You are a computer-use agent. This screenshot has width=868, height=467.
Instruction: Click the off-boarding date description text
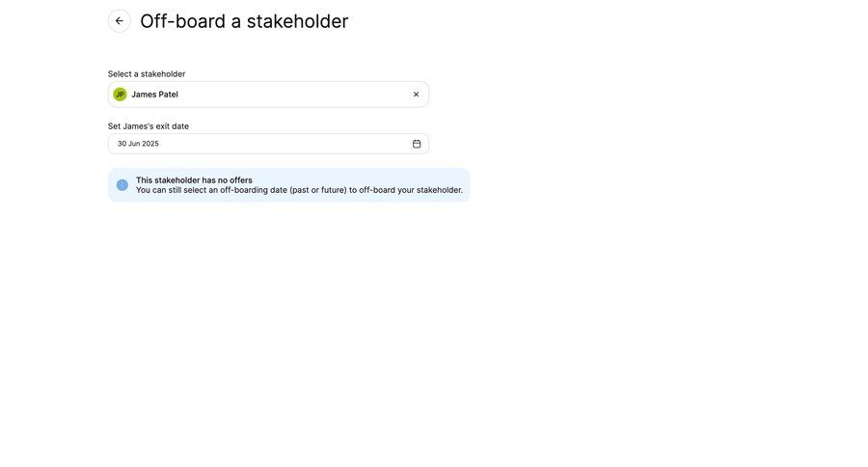299,190
